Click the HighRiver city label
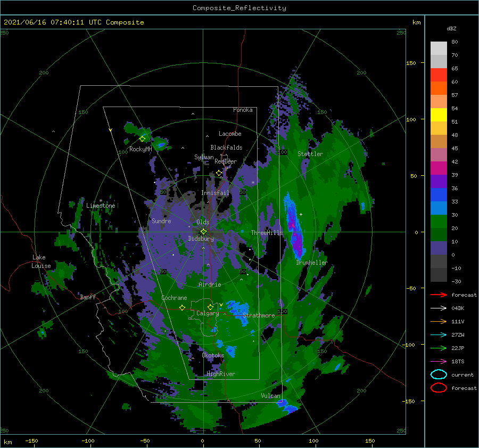 point(220,374)
